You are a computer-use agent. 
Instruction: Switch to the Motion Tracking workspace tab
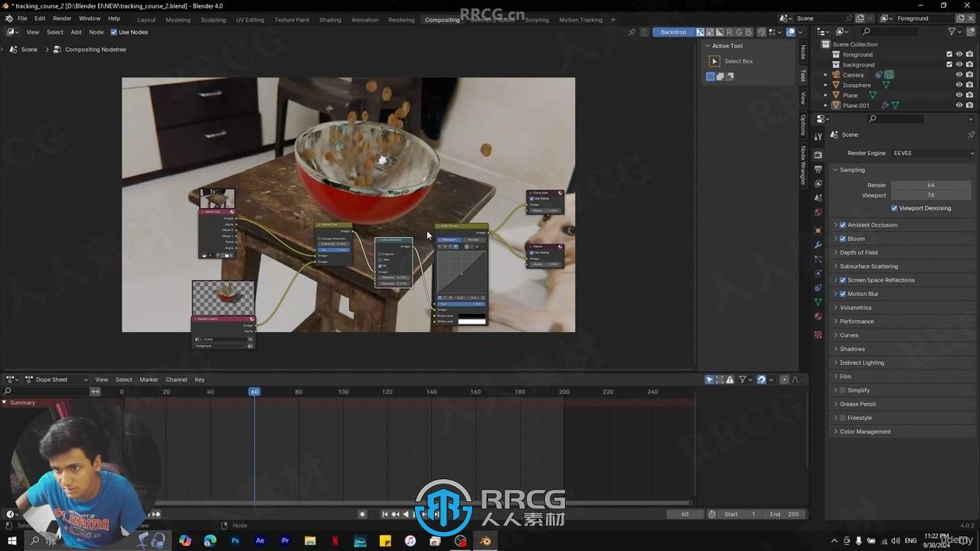pos(580,20)
